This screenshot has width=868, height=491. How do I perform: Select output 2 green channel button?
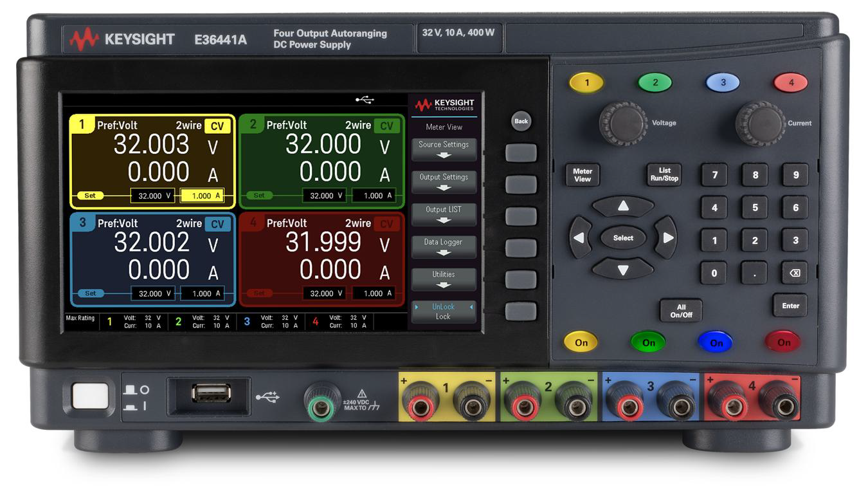(x=655, y=82)
